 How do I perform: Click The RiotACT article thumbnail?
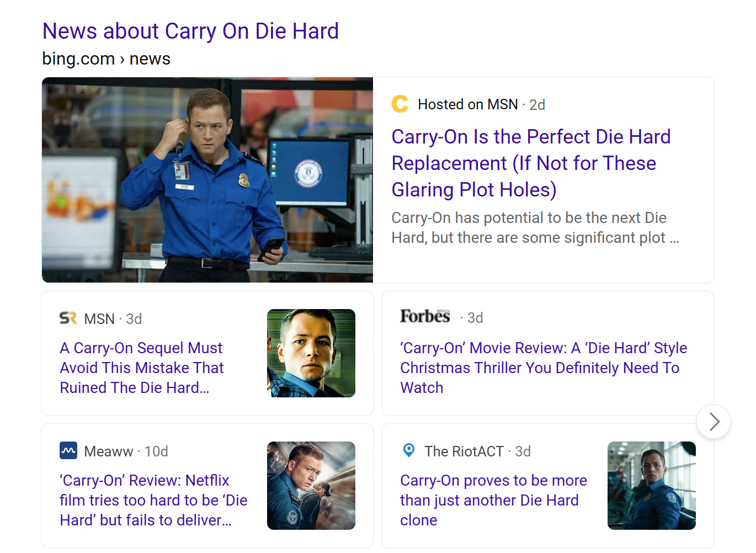click(651, 486)
